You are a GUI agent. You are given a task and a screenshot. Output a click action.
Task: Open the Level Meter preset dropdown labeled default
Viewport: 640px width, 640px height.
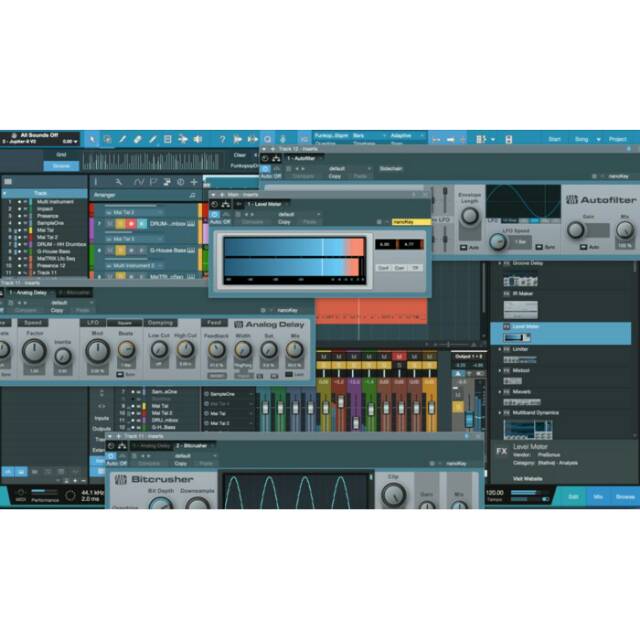pyautogui.click(x=300, y=214)
